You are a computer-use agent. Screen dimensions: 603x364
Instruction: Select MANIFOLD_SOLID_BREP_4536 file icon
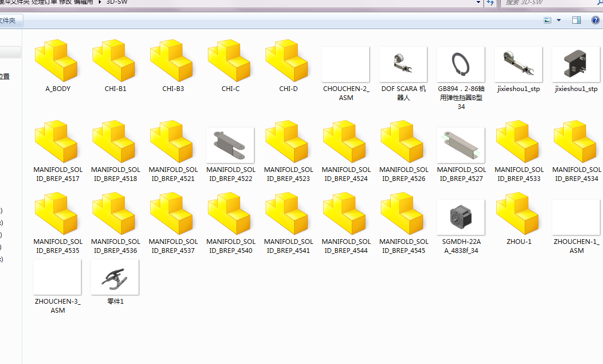point(114,214)
